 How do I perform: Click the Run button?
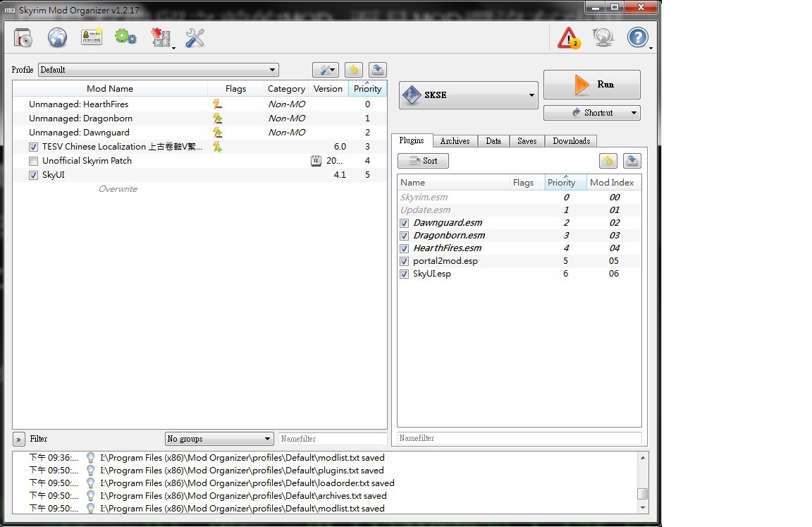pyautogui.click(x=592, y=85)
